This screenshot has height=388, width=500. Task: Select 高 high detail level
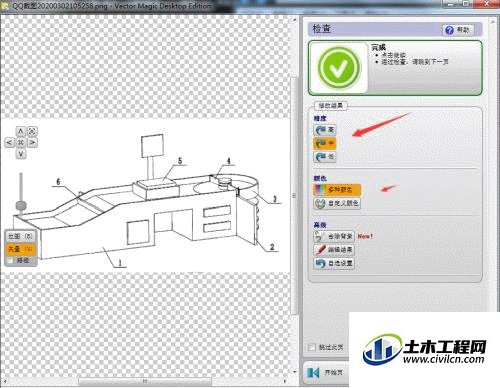pyautogui.click(x=325, y=130)
